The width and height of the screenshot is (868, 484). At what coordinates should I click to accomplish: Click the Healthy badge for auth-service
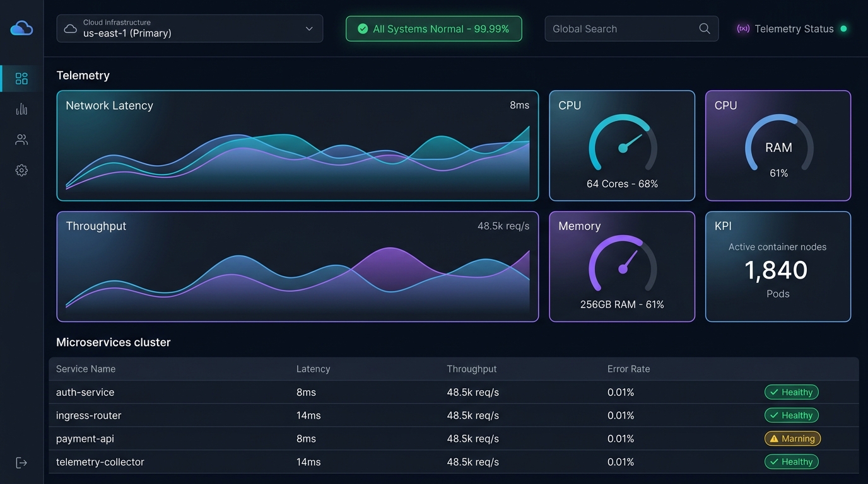(x=792, y=392)
